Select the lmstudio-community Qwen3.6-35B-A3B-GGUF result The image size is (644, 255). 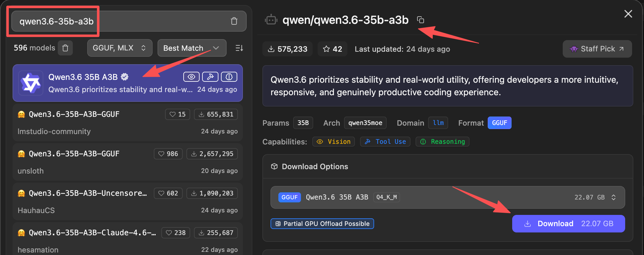tap(128, 123)
